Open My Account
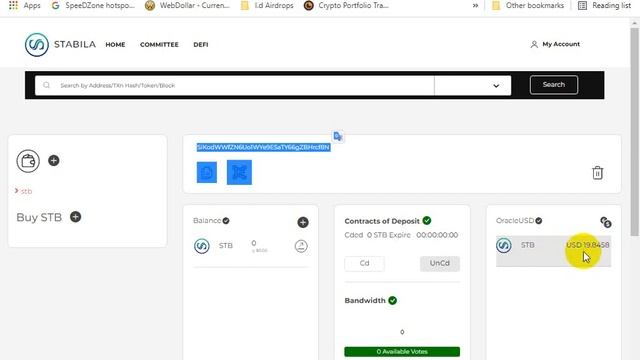This screenshot has height=360, width=640. [x=555, y=44]
